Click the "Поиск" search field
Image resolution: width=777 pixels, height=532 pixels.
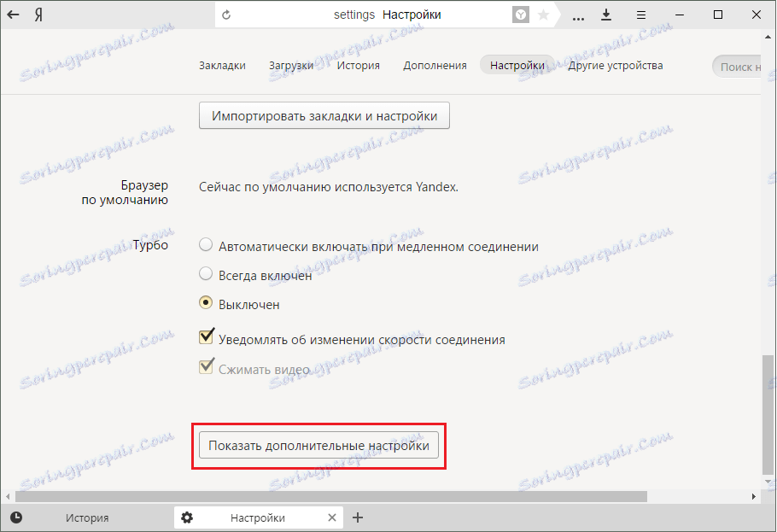[742, 65]
